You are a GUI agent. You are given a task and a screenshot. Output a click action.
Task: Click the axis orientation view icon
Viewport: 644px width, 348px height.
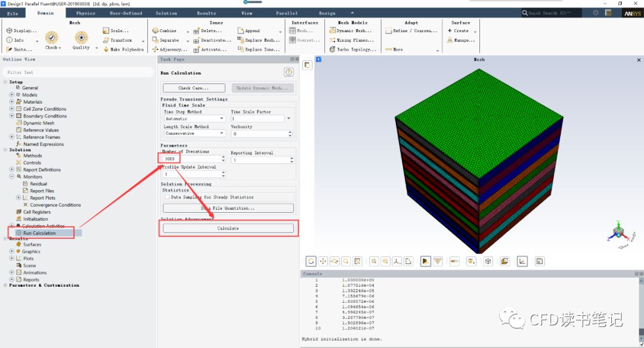point(397,261)
